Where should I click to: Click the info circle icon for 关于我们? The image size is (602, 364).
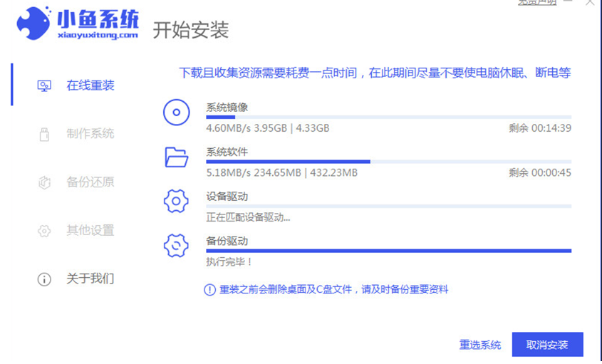[44, 279]
